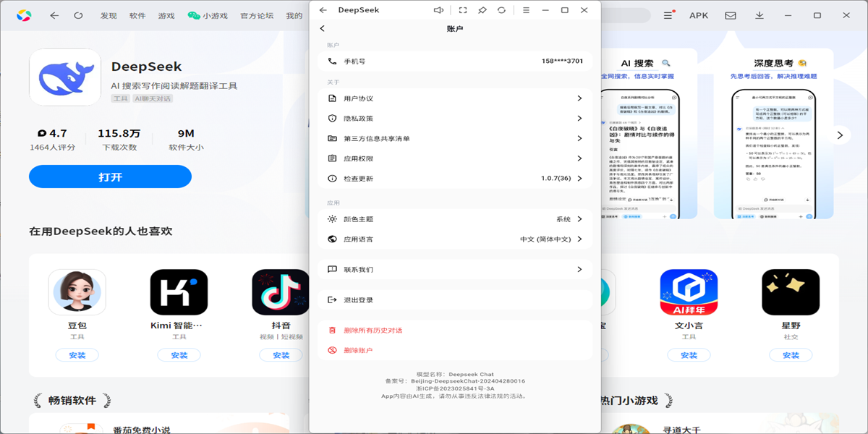
Task: Click the 星野 app thumbnail
Action: pyautogui.click(x=791, y=292)
